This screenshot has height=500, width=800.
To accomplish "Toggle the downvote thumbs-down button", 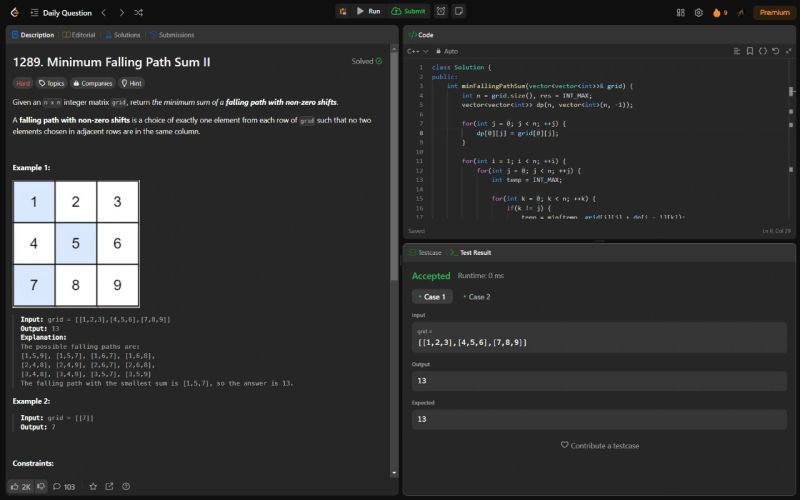I will tap(41, 486).
